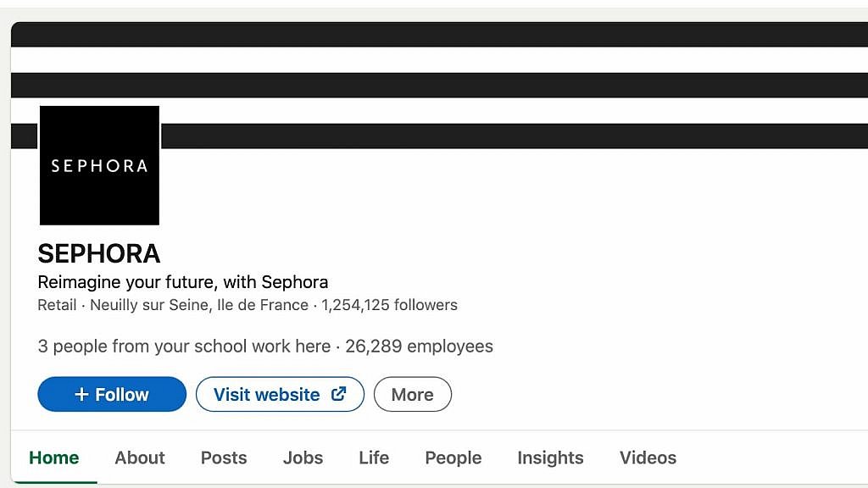
Task: Go to the Jobs tab
Action: coord(303,457)
